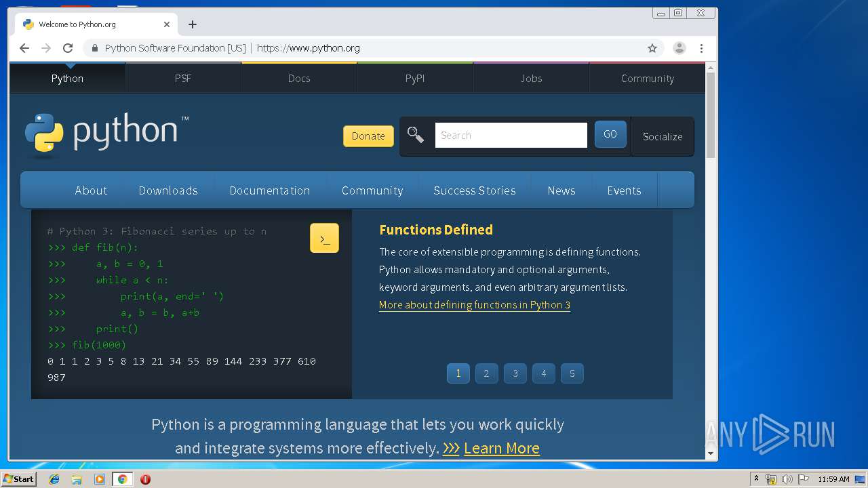Click the page scrollbar down arrow
This screenshot has width=868, height=488.
(x=711, y=453)
